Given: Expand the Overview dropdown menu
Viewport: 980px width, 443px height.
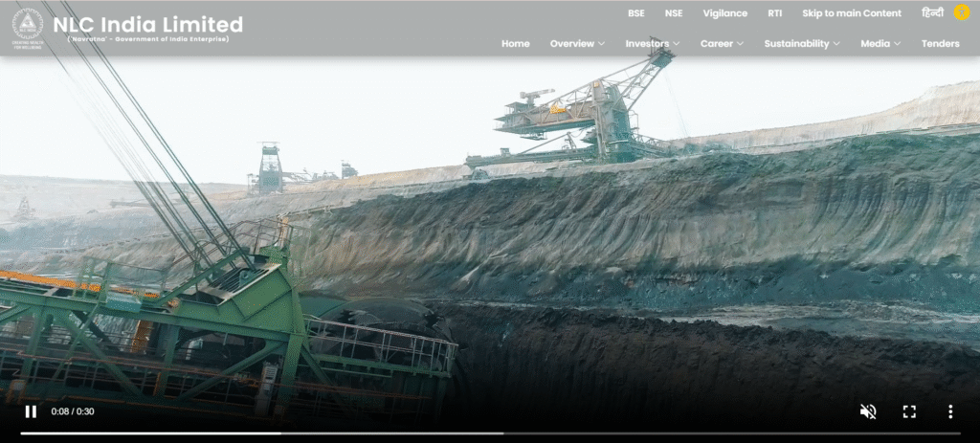Looking at the screenshot, I should pyautogui.click(x=577, y=44).
